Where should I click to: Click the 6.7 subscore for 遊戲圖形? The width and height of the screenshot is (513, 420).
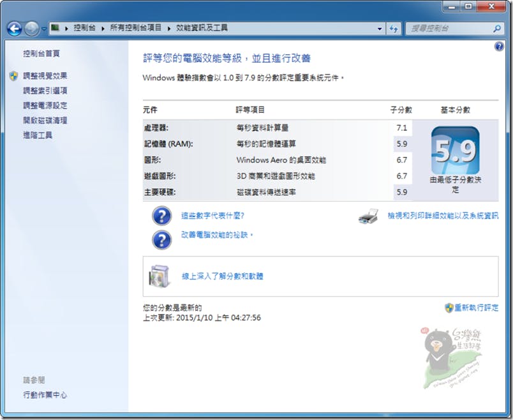tap(402, 176)
